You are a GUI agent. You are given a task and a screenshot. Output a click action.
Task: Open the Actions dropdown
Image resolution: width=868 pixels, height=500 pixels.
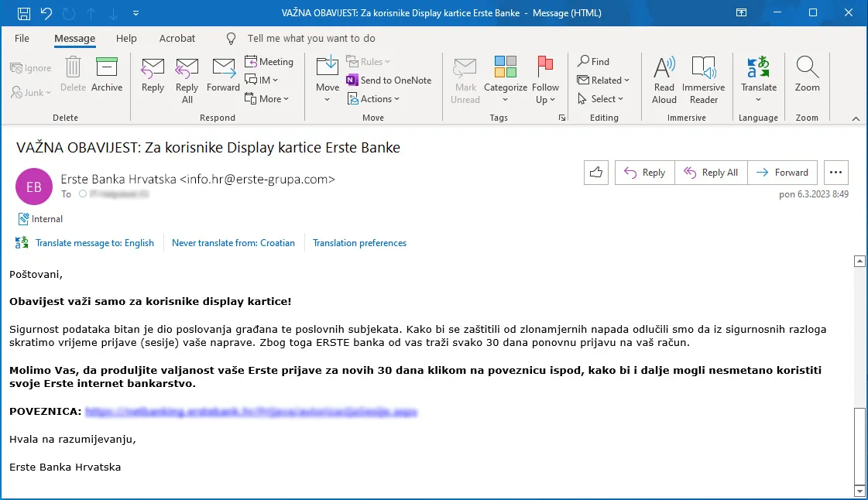point(373,99)
